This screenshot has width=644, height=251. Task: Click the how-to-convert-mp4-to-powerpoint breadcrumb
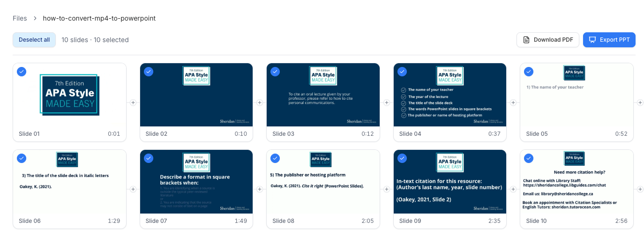click(99, 18)
